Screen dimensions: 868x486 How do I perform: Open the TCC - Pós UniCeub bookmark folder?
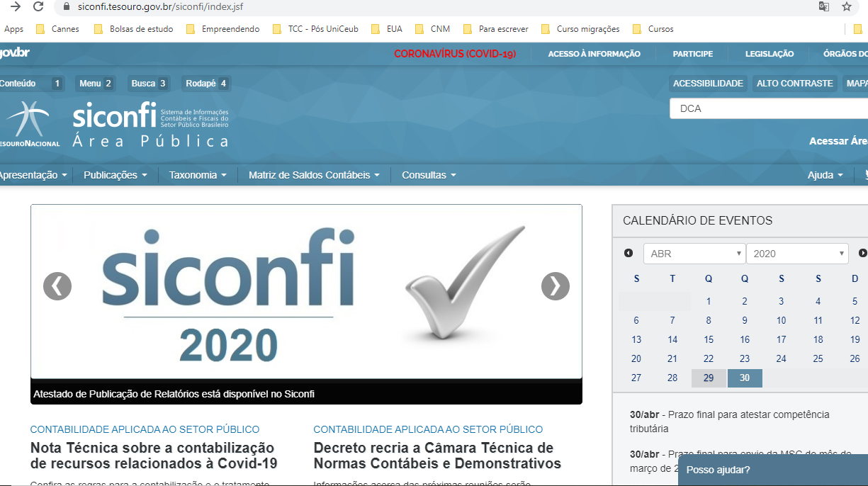click(316, 29)
